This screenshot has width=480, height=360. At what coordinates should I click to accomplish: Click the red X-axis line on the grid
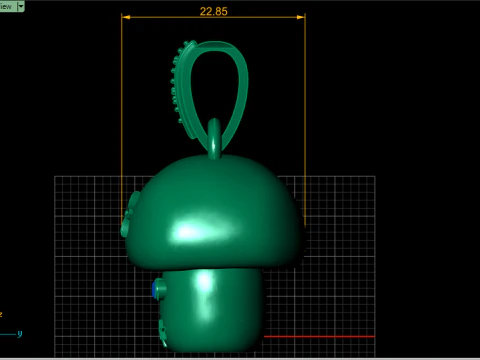(319, 336)
